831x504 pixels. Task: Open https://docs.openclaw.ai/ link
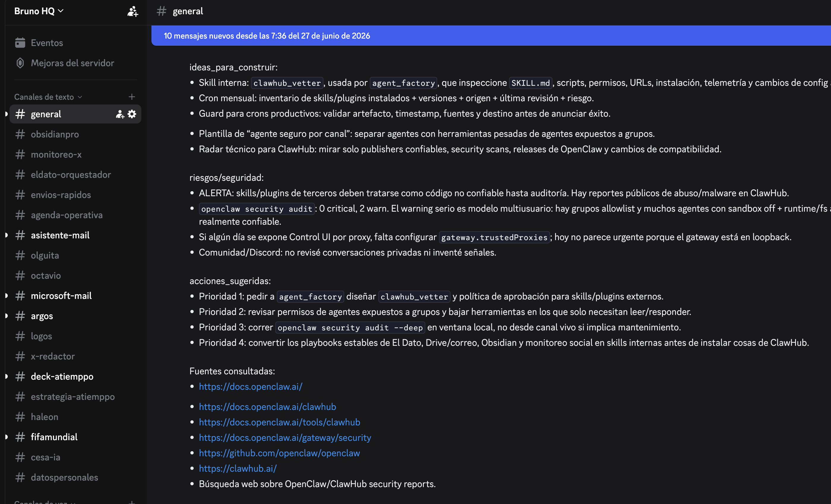(251, 387)
